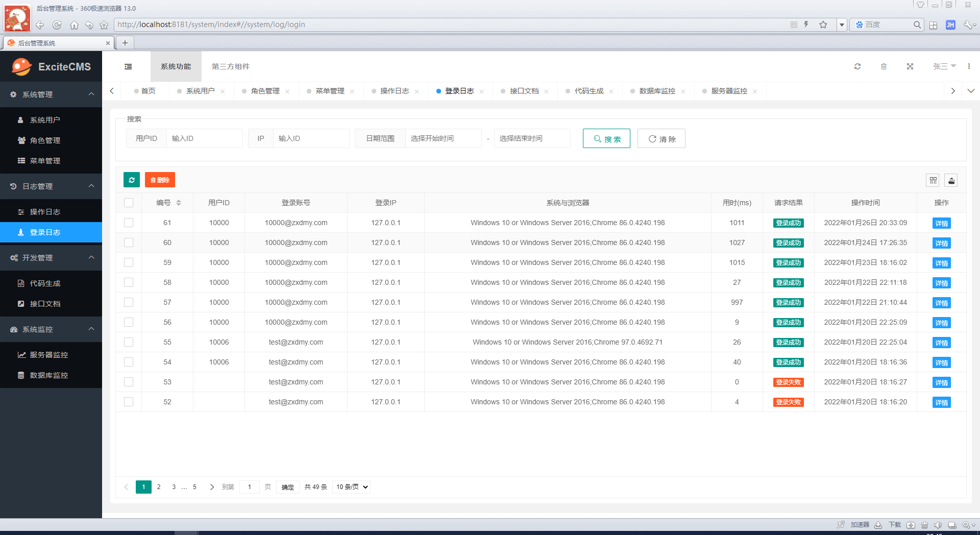The width and height of the screenshot is (980, 535).
Task: Click the sidebar collapse icon next to 系统功能
Action: tap(128, 66)
